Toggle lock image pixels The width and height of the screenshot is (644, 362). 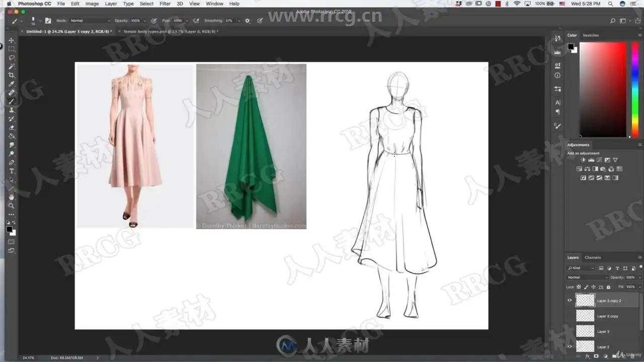(586, 287)
